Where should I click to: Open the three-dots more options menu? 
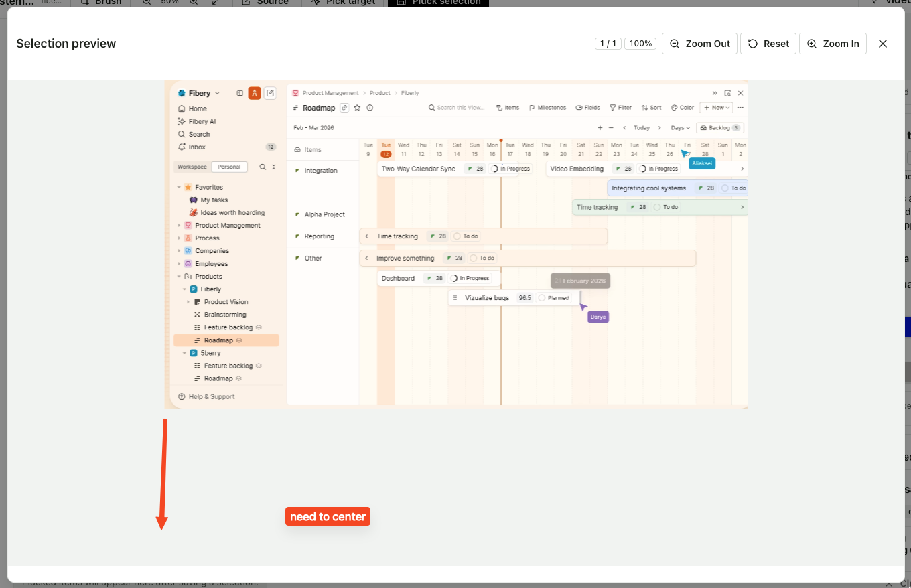pos(741,107)
